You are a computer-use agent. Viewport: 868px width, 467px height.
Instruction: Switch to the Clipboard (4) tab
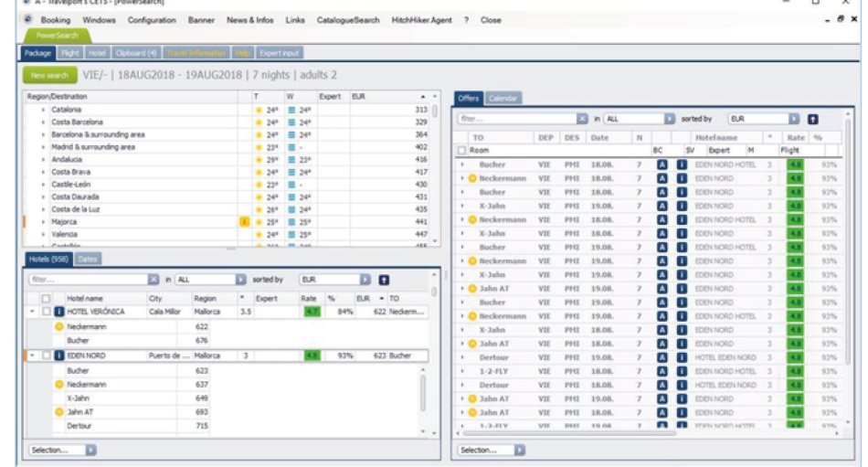pos(136,53)
